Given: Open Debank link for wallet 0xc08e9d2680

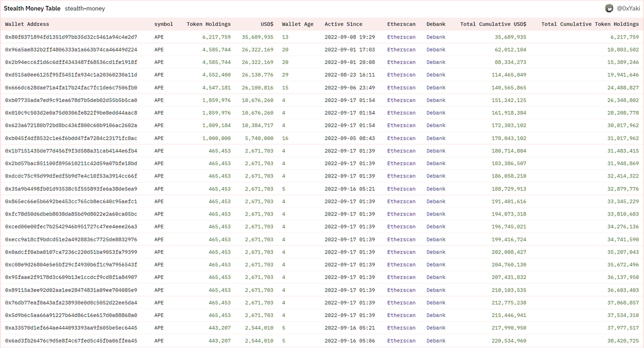Looking at the screenshot, I should 436,265.
